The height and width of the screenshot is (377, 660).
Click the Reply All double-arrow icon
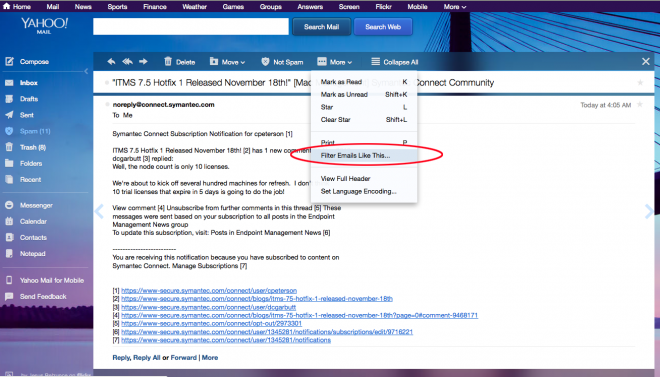point(128,62)
